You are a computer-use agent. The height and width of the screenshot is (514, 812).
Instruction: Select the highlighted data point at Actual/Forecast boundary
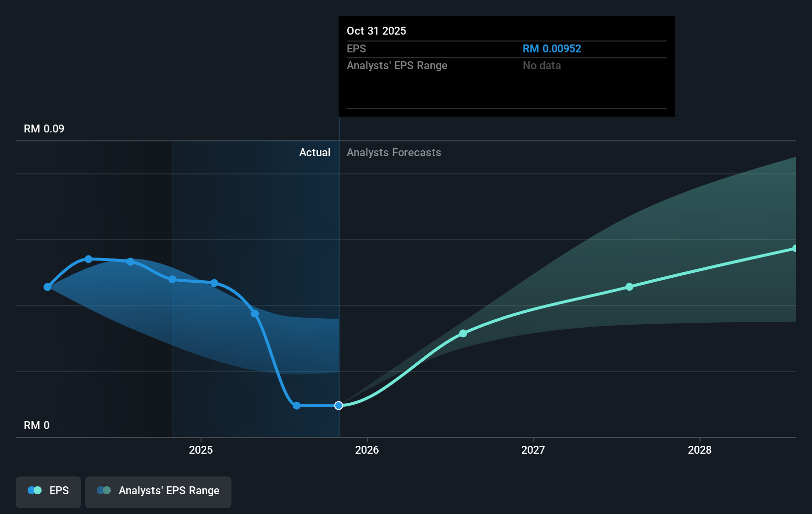[339, 405]
